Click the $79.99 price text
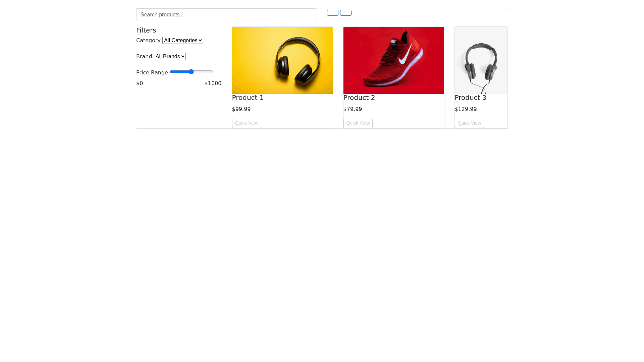The height and width of the screenshot is (362, 644). [x=353, y=109]
